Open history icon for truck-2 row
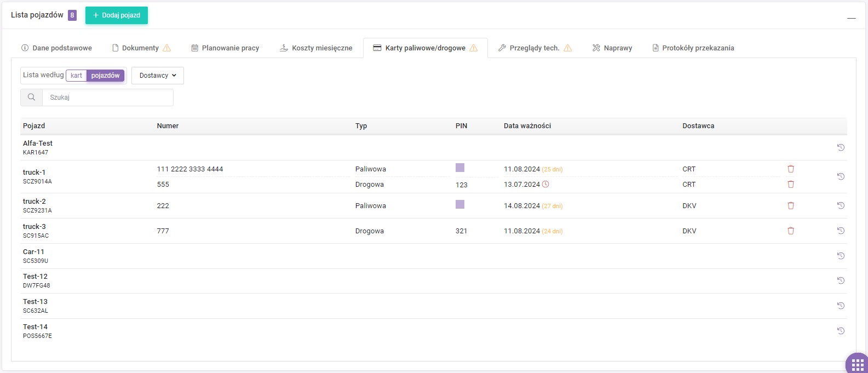Viewport: 868px width, 373px height. click(x=841, y=205)
